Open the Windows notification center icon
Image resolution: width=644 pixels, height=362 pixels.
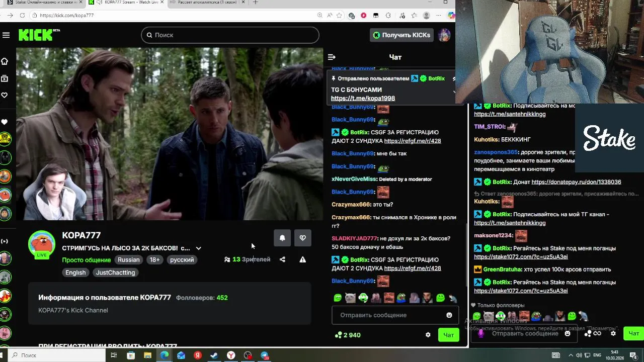633,355
